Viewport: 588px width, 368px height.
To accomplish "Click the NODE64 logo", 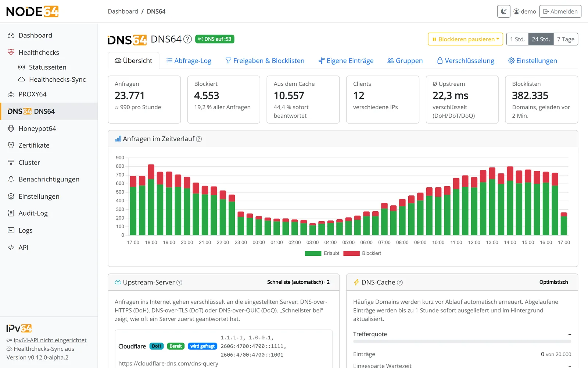I will [32, 11].
